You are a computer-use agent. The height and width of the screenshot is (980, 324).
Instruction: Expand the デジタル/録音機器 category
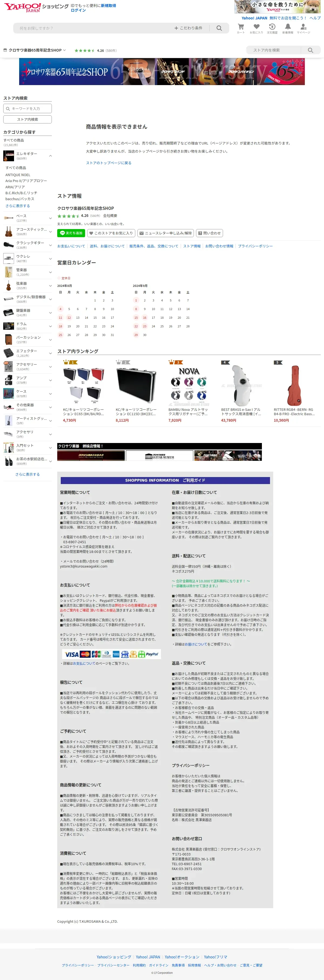(50, 299)
